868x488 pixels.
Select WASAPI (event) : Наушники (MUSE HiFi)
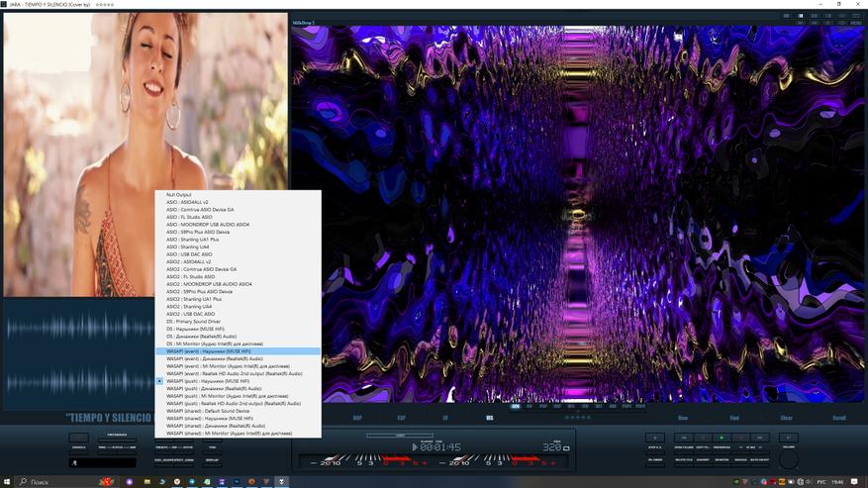pyautogui.click(x=209, y=351)
